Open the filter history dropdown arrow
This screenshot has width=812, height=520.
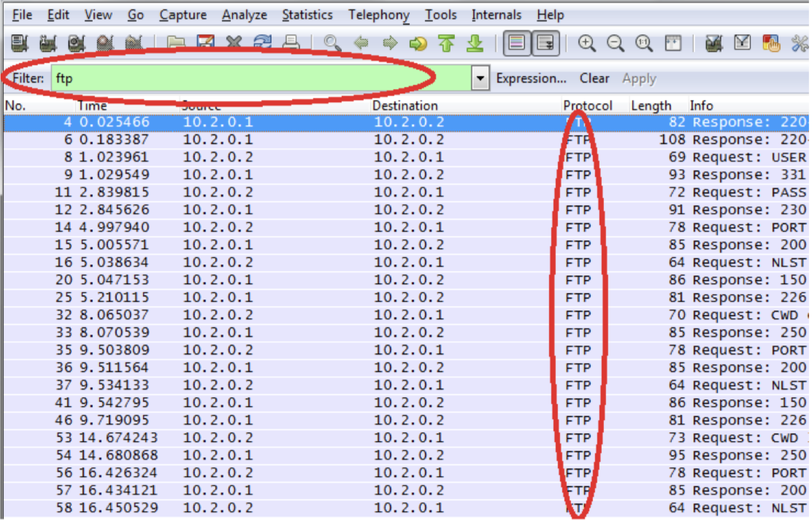[x=480, y=79]
